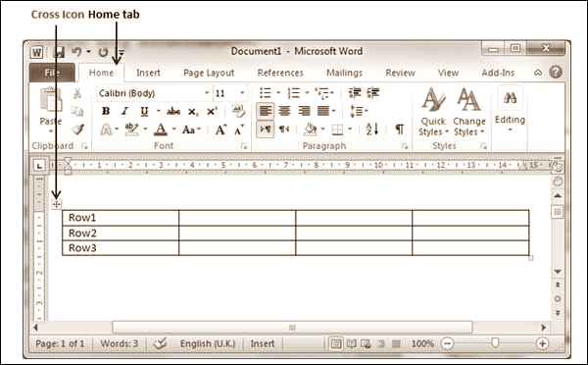
Task: Click the Undo icon in title bar
Action: [x=76, y=51]
